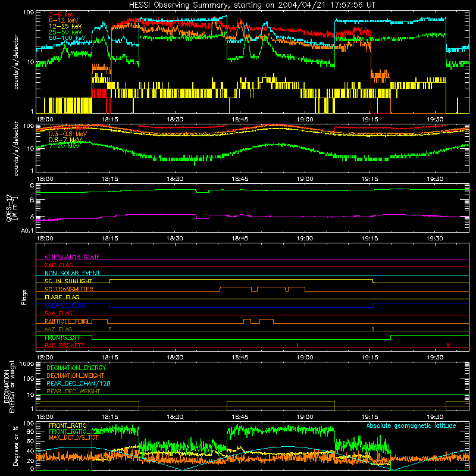Click the yellow 0.8-7 MeV legend label

point(65,140)
